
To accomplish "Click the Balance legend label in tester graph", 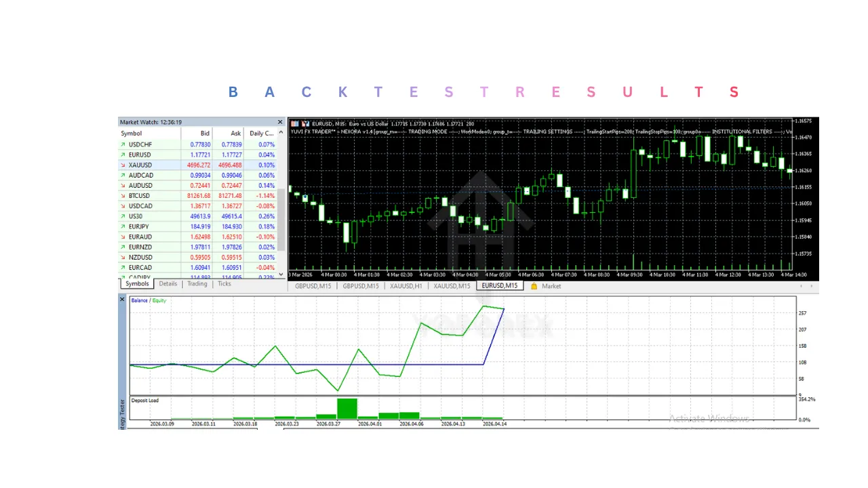I will pyautogui.click(x=139, y=300).
